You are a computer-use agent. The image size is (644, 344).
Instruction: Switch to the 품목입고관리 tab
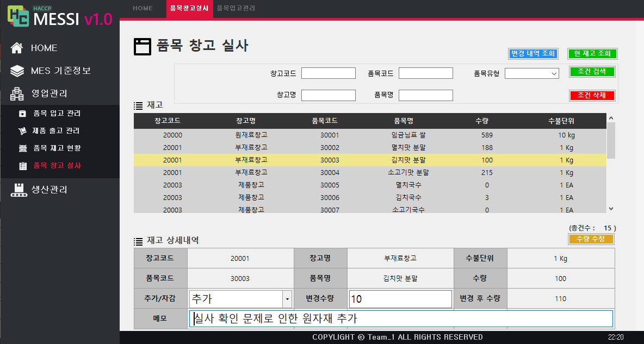click(237, 8)
